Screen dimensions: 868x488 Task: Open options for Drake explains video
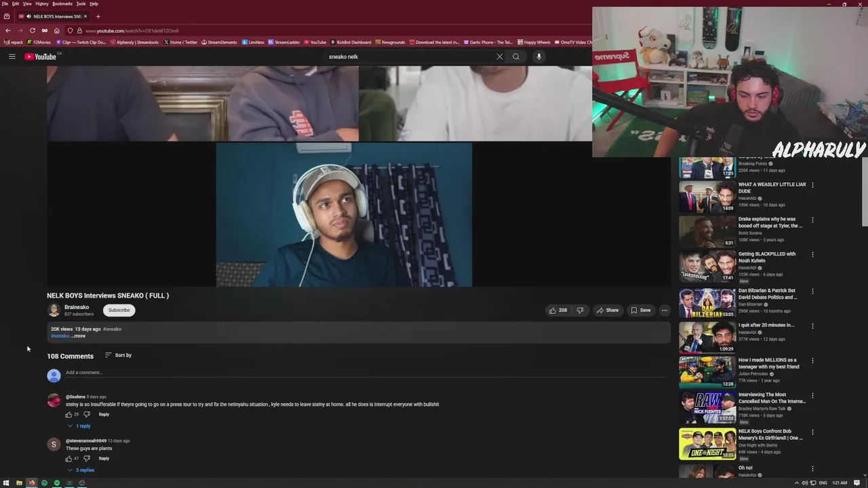tap(812, 220)
